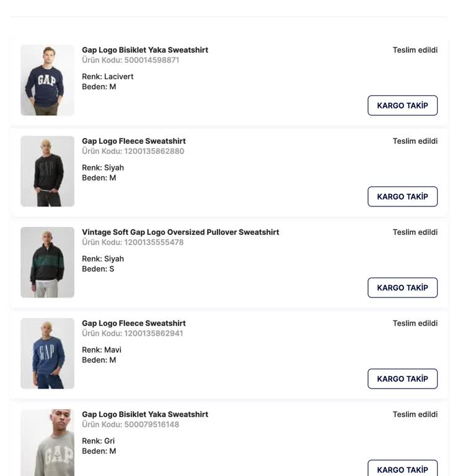Select the blue Fleece Sweatshirt thumbnail
The height and width of the screenshot is (476, 476).
click(x=47, y=353)
